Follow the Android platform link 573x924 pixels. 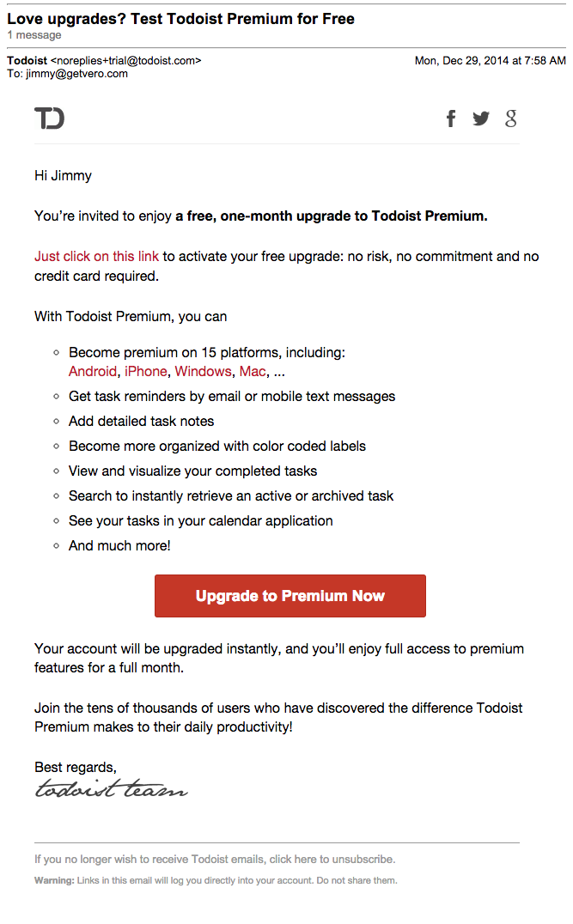[92, 371]
